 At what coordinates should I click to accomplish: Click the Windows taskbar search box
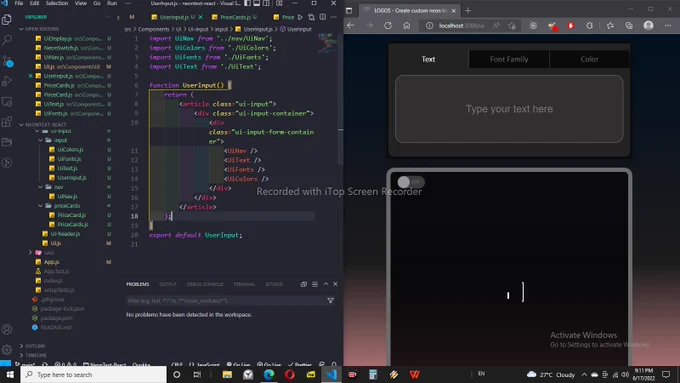[93, 374]
